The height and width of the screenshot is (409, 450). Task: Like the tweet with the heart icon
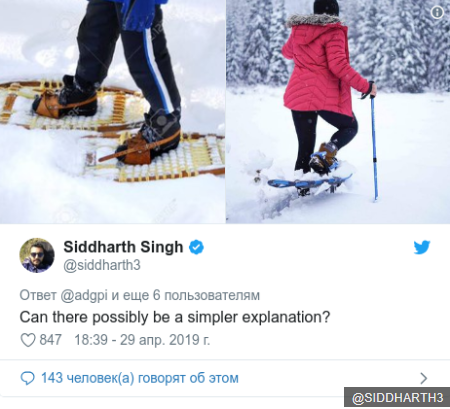coord(28,340)
